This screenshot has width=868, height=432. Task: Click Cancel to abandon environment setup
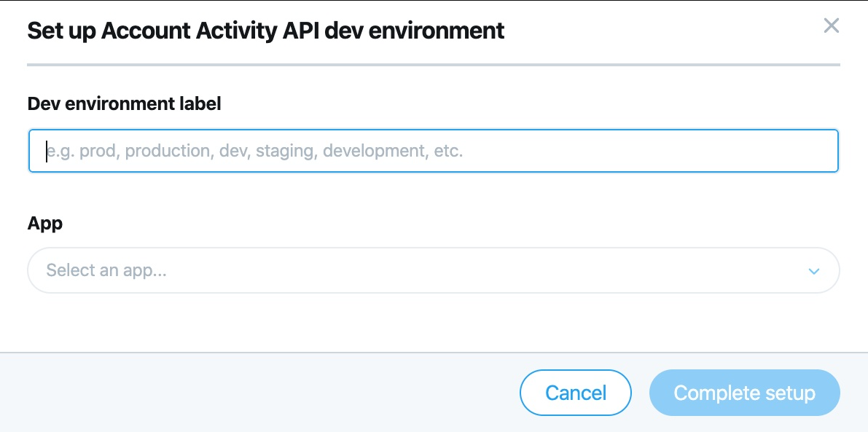point(575,392)
